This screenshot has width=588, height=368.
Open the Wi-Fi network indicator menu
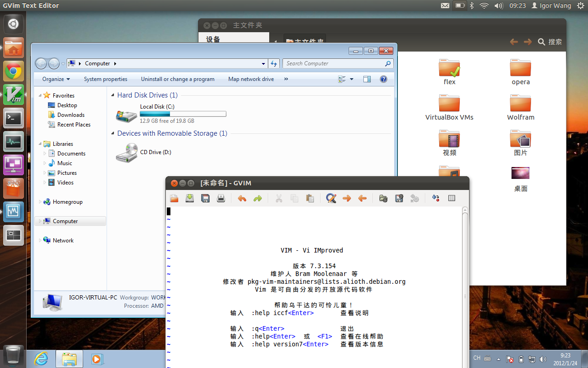click(x=484, y=6)
